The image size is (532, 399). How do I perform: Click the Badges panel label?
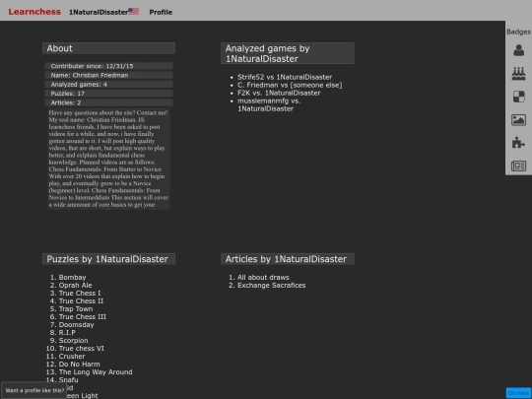tap(518, 32)
